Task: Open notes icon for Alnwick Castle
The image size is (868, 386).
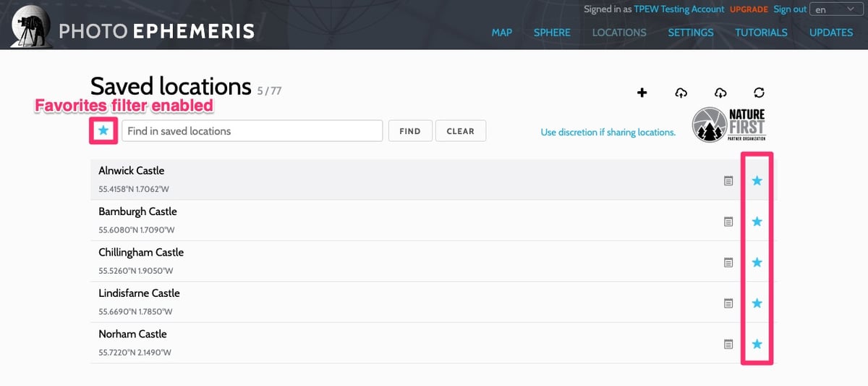Action: pyautogui.click(x=728, y=180)
